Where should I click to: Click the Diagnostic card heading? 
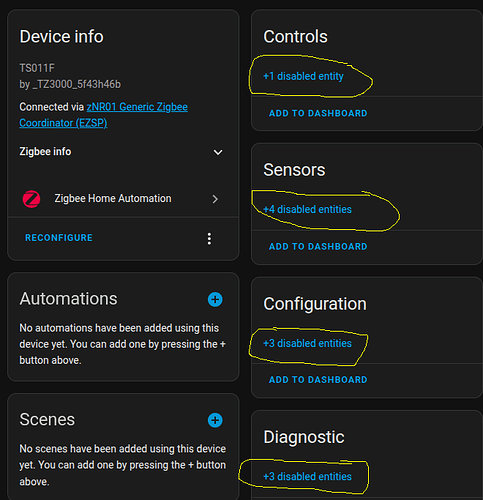pyautogui.click(x=304, y=437)
